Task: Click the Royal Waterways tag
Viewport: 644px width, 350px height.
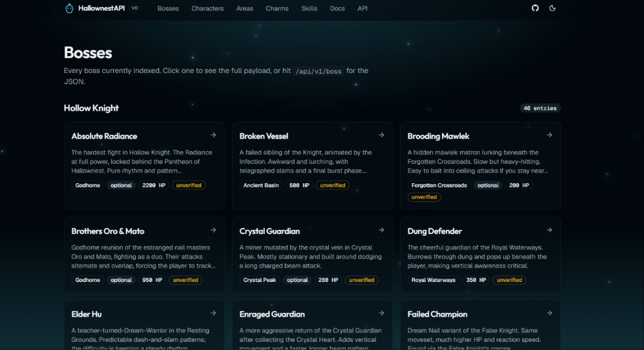Action: click(x=433, y=280)
